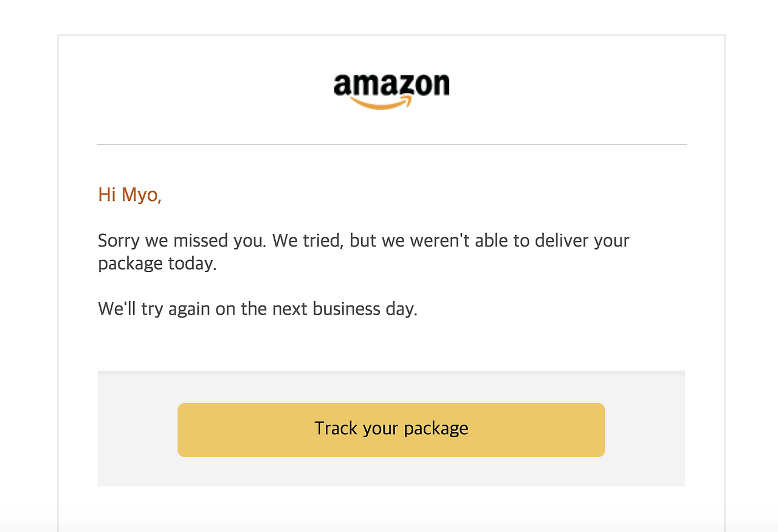This screenshot has width=778, height=532.
Task: Click the word "package" on the yellow button
Action: pyautogui.click(x=436, y=429)
